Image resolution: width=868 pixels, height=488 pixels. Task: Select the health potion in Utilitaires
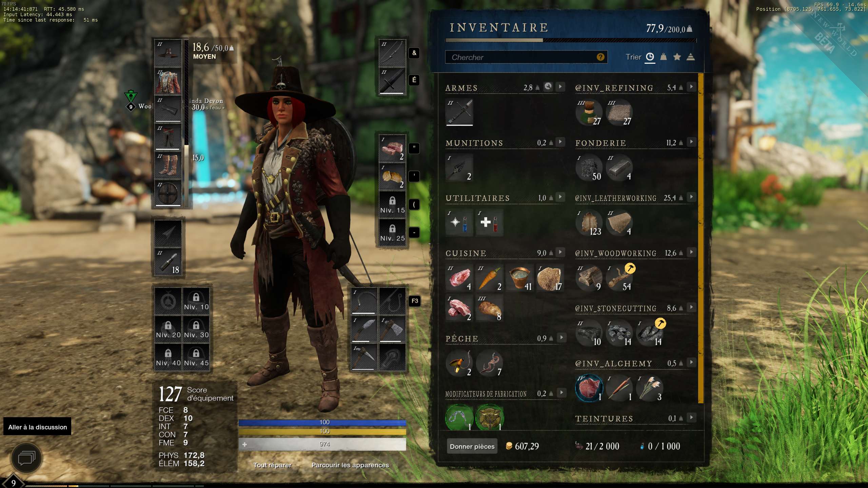point(489,223)
